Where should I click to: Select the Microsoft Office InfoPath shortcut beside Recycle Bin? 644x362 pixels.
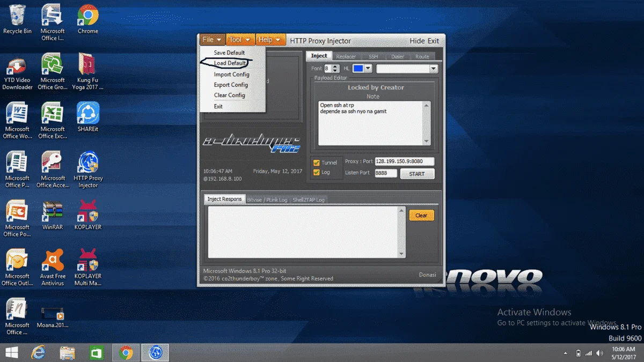53,22
